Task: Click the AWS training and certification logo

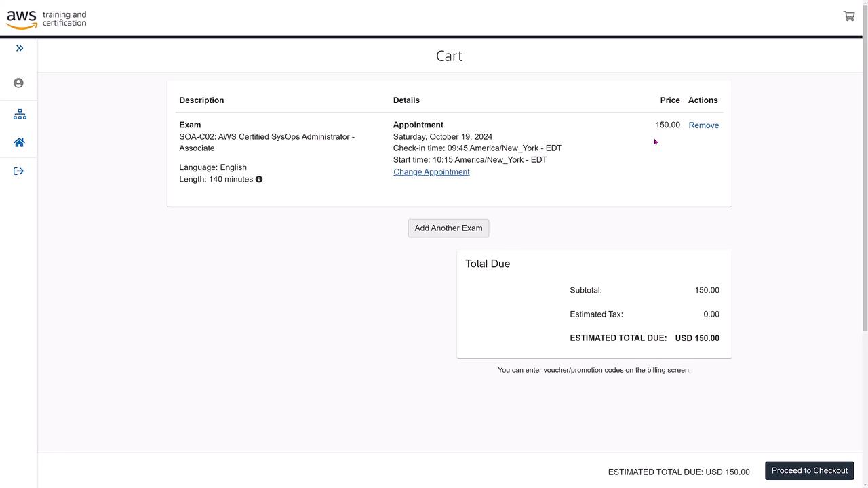Action: coord(47,19)
